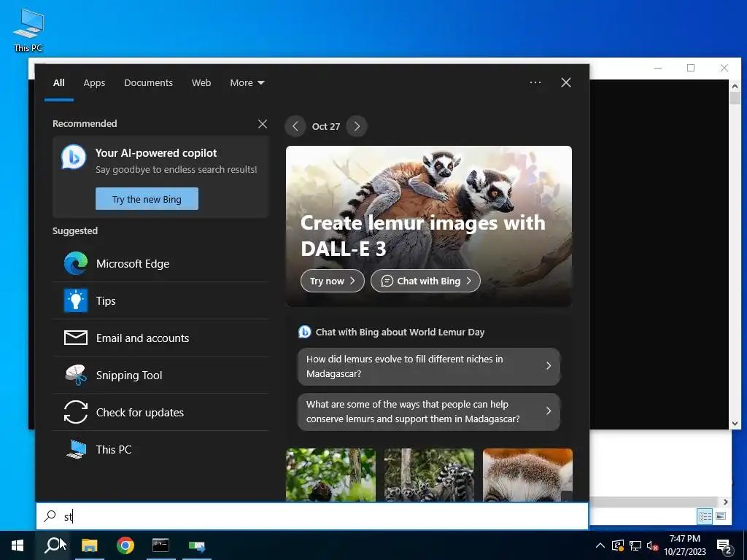
Task: Click scroll right arrow in background window
Action: [726, 502]
